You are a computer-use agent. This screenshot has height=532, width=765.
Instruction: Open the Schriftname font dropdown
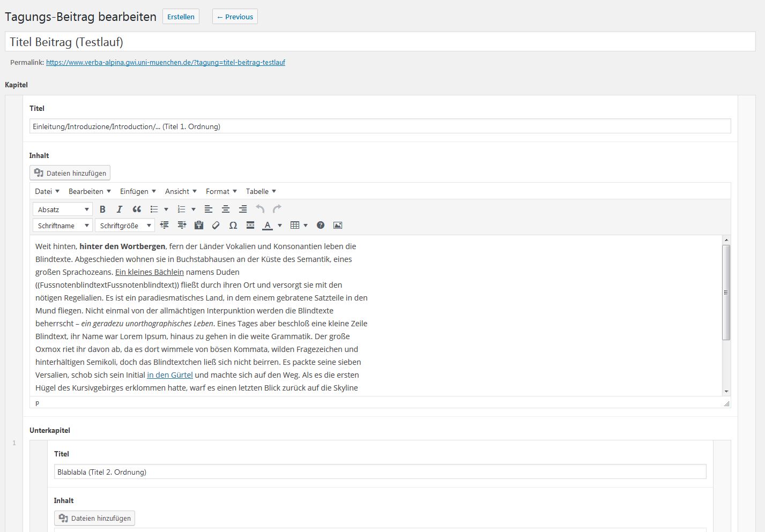coord(62,226)
